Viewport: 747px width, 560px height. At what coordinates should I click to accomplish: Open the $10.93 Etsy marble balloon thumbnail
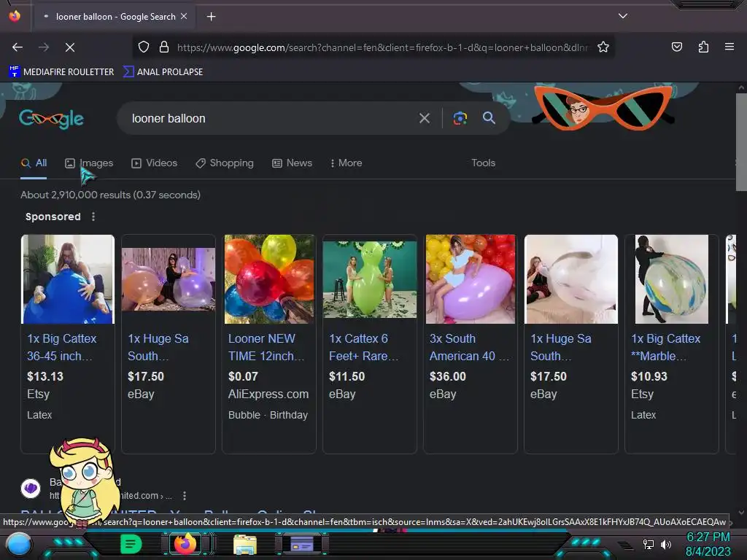[x=672, y=279]
